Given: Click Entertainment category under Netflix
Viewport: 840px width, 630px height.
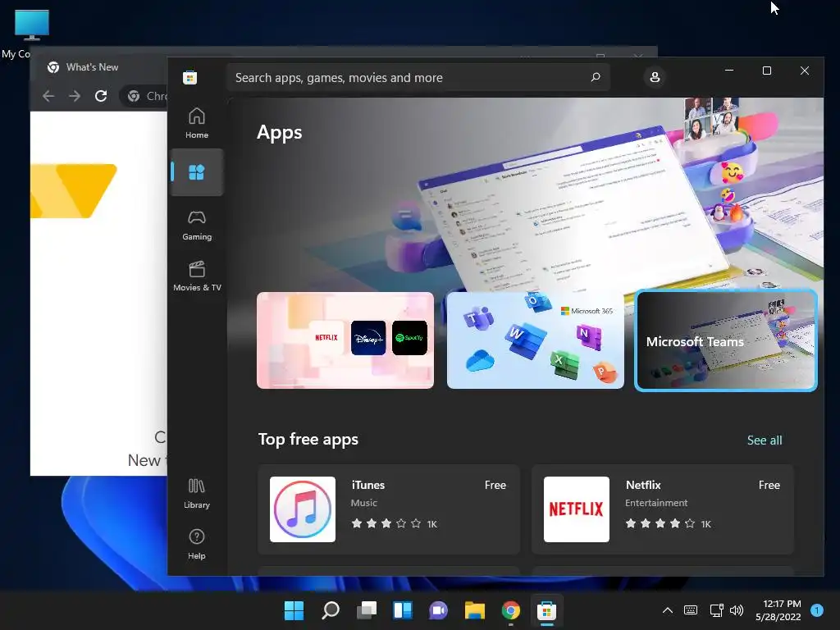Looking at the screenshot, I should (656, 503).
